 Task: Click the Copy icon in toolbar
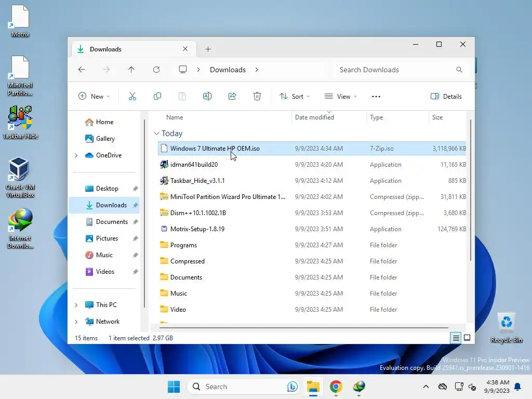pyautogui.click(x=157, y=96)
